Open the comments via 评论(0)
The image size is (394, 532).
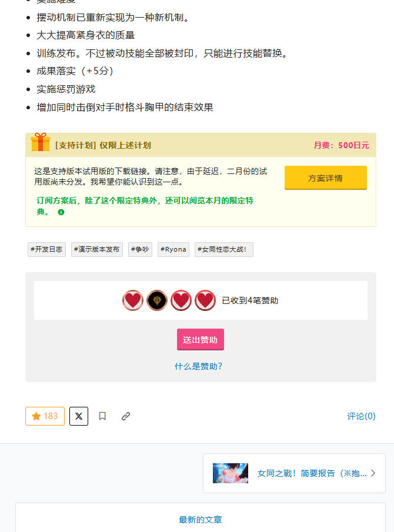(360, 416)
